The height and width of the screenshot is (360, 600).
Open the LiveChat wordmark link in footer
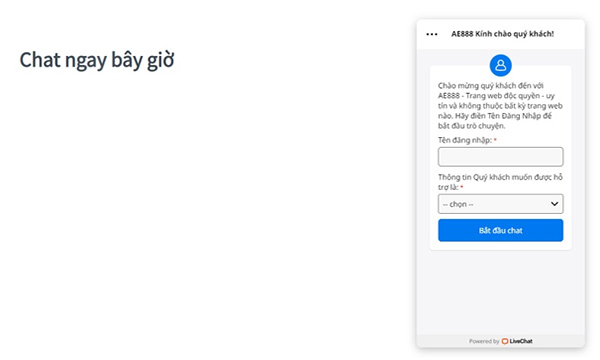click(521, 341)
